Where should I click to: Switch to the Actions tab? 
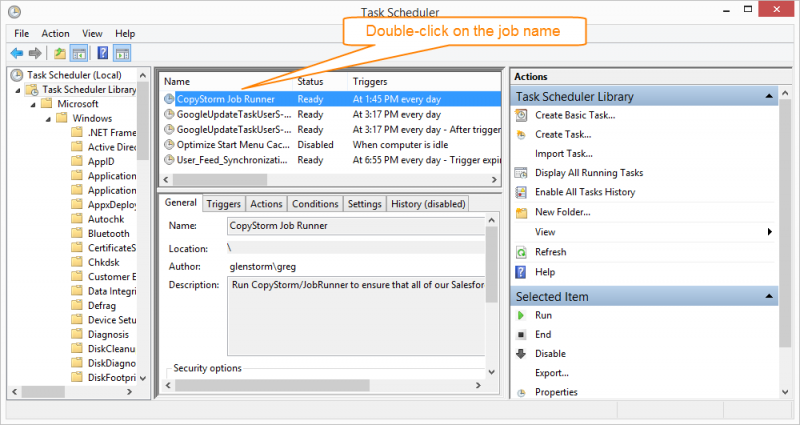(266, 204)
